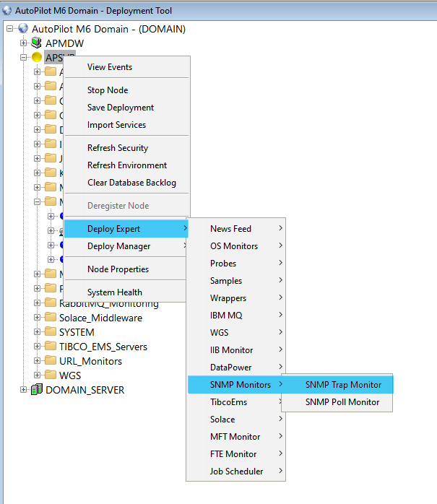
Task: Open the Deploy Manager submenu
Action: pyautogui.click(x=126, y=246)
